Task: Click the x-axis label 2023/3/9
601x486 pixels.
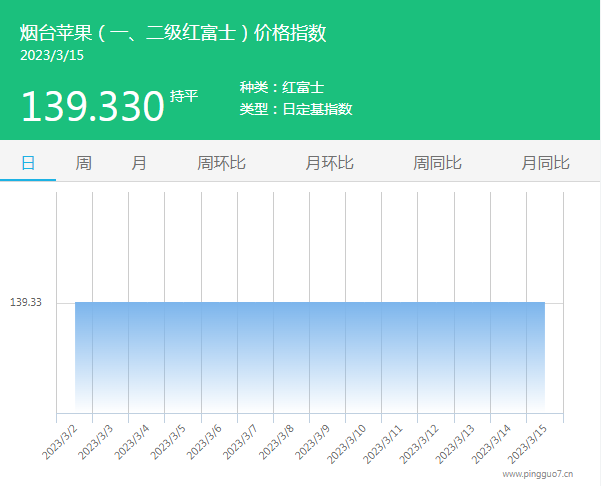Action: [x=312, y=442]
